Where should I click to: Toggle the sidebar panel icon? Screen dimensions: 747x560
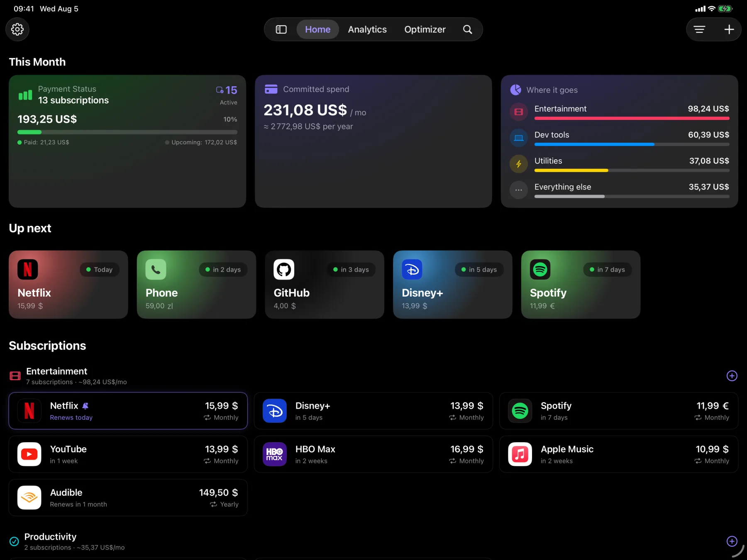pyautogui.click(x=281, y=29)
